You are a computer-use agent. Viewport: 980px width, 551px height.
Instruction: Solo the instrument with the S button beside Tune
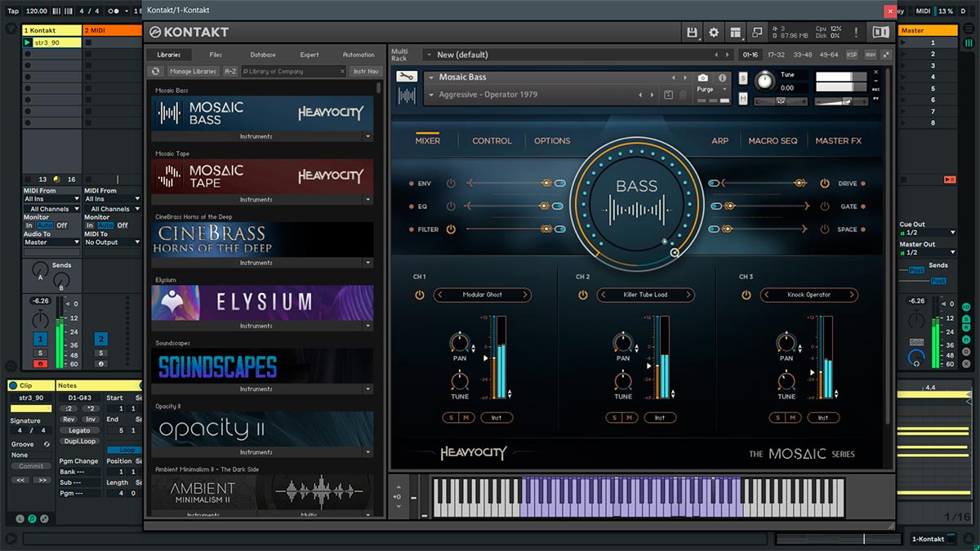(743, 78)
